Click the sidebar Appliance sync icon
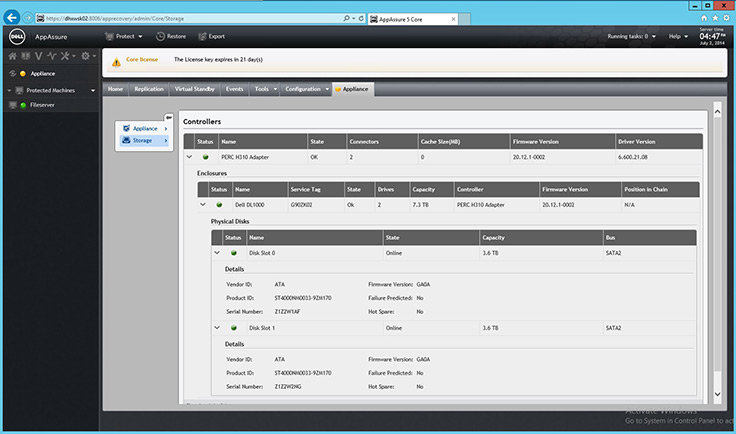The image size is (736, 434). 13,74
